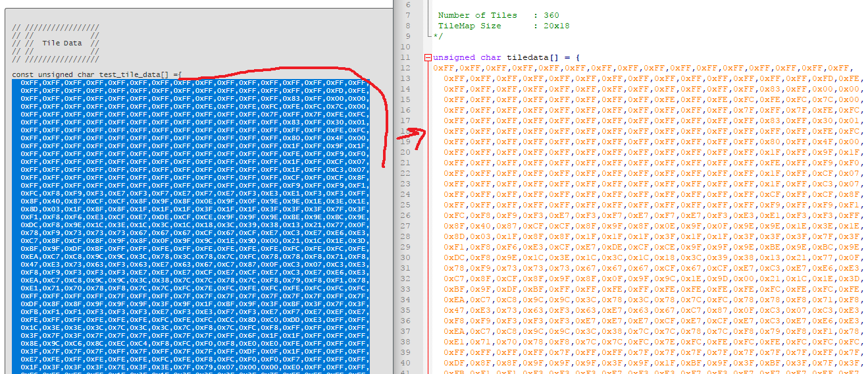Click the 'Tile Data' comment header

[62, 43]
